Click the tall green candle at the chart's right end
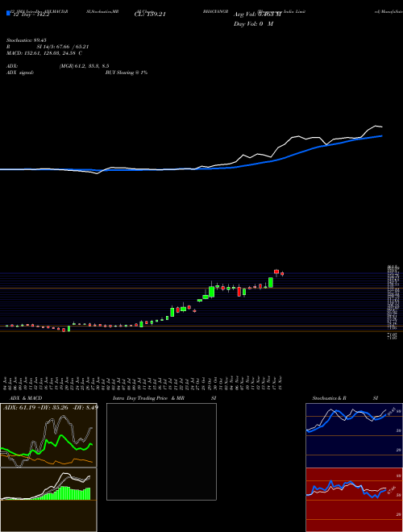The image size is (403, 532). [271, 282]
